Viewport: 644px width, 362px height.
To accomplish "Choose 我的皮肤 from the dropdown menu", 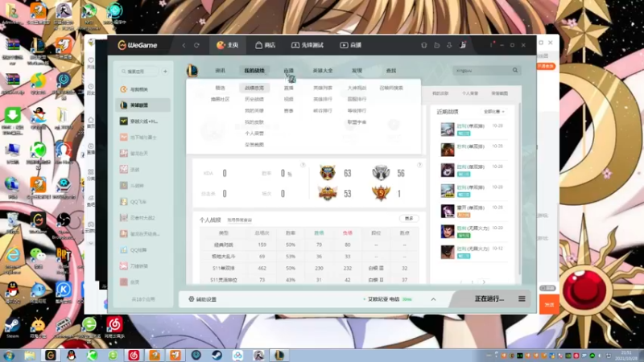I will click(x=254, y=122).
